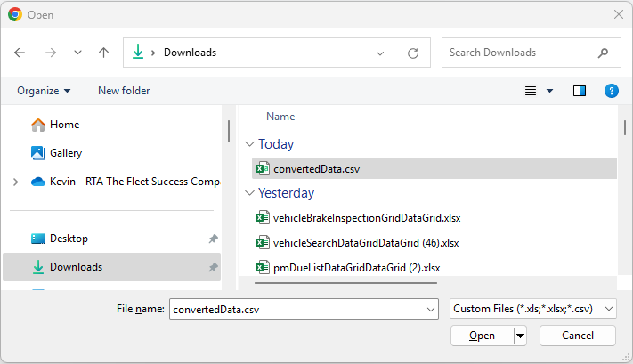Click the pin icon beside Downloads

[x=213, y=267]
